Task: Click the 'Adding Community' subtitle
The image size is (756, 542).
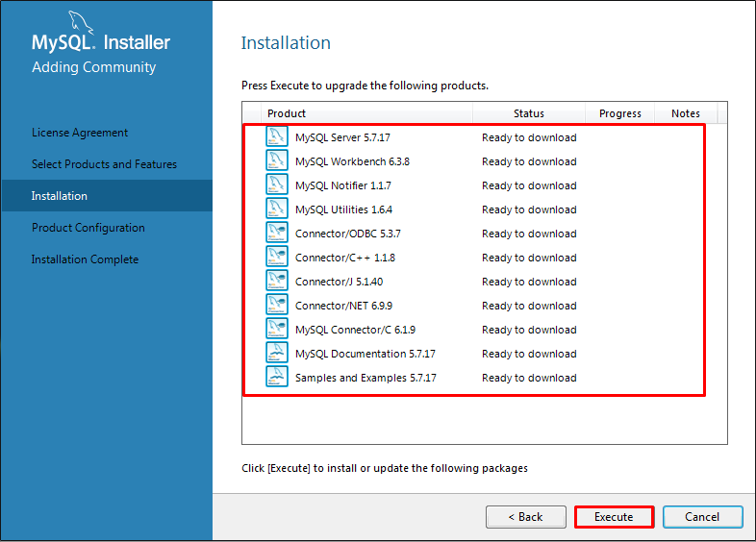Action: point(94,67)
